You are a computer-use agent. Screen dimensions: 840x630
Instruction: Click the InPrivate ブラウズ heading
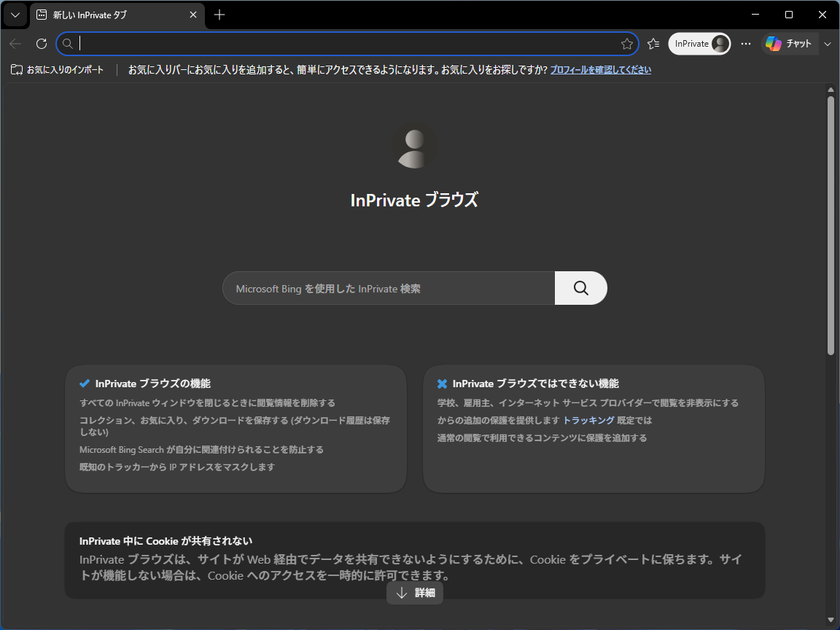[414, 201]
